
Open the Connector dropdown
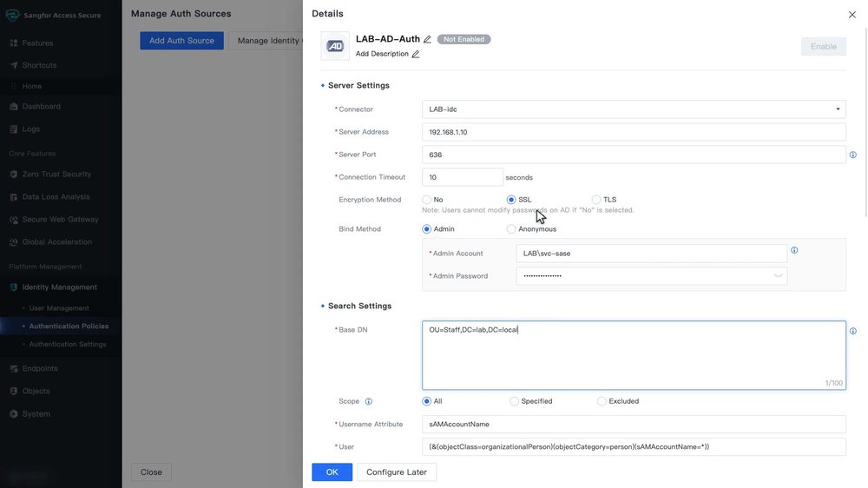[634, 109]
